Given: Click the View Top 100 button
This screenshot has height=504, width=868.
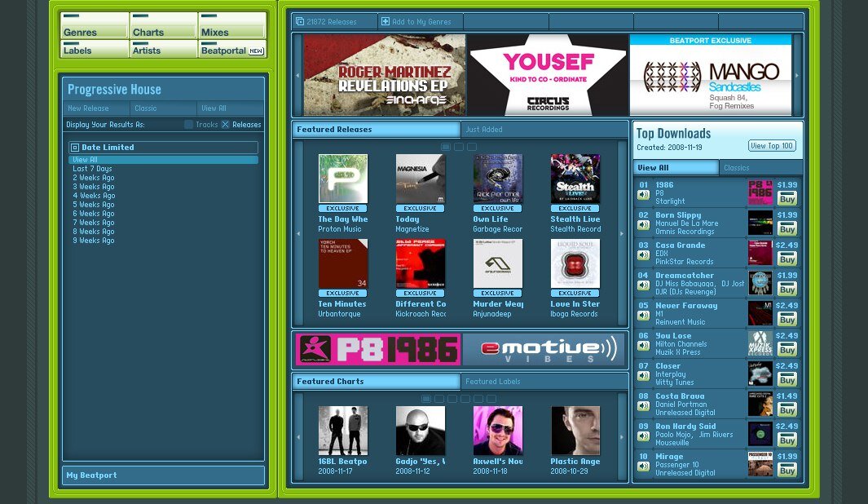Looking at the screenshot, I should click(772, 146).
